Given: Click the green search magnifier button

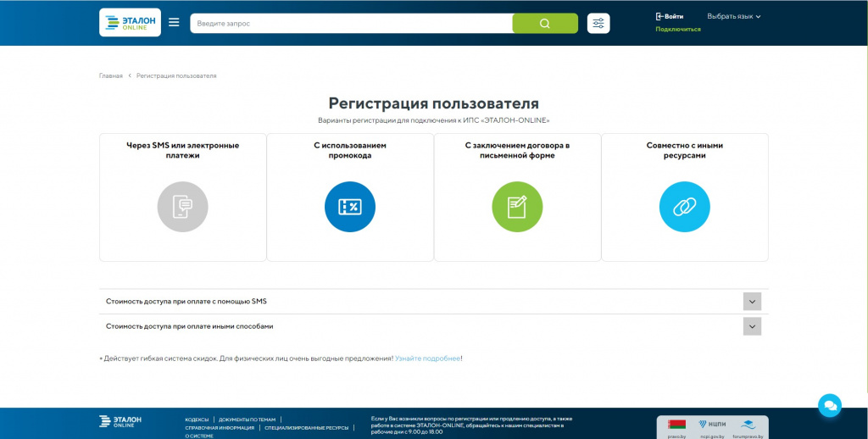Looking at the screenshot, I should point(545,23).
